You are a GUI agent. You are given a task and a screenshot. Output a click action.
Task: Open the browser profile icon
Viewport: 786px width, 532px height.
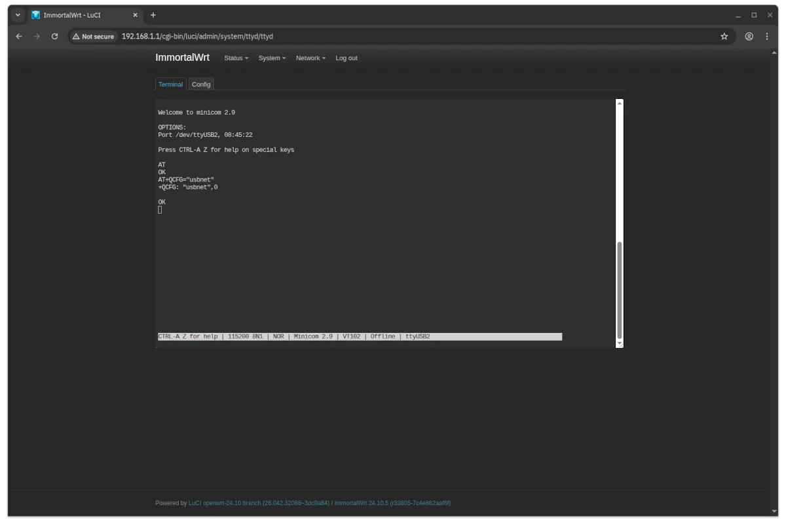[x=749, y=37]
